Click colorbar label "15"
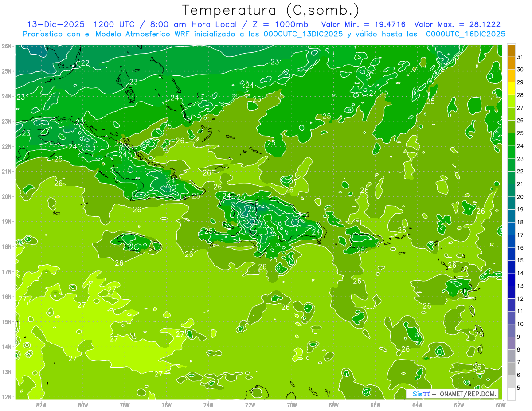The image size is (532, 411). [520, 260]
